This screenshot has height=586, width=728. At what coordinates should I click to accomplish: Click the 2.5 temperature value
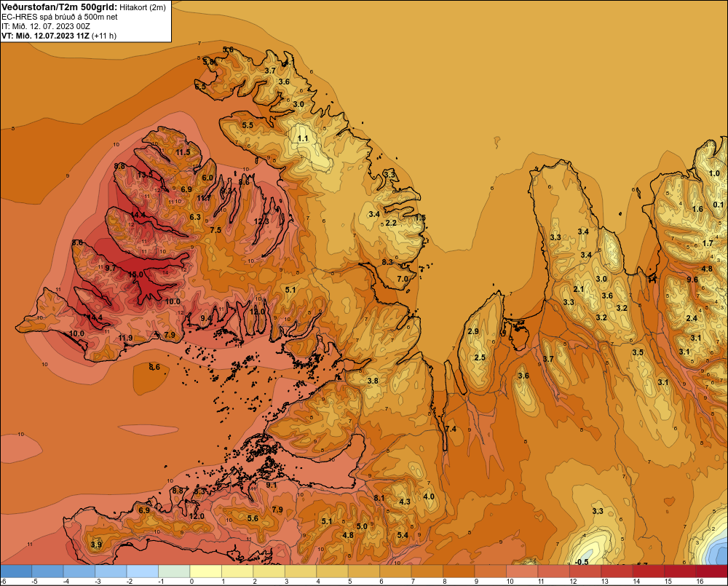(480, 357)
